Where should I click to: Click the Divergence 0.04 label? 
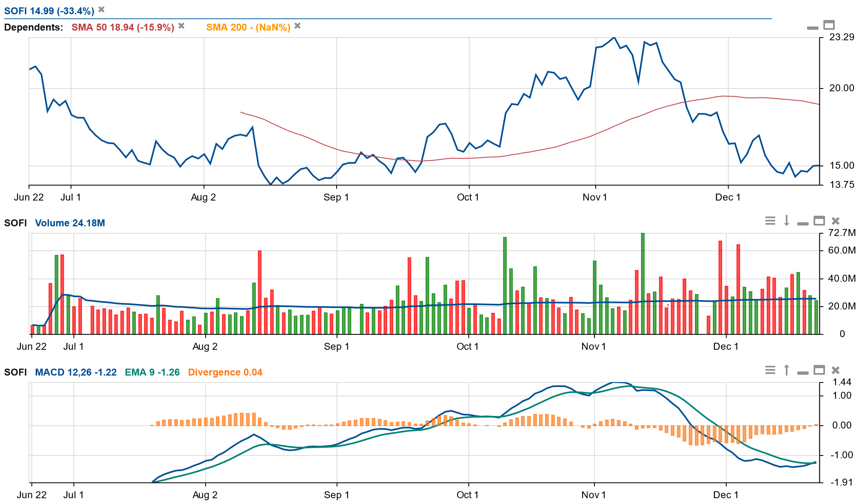coord(225,372)
